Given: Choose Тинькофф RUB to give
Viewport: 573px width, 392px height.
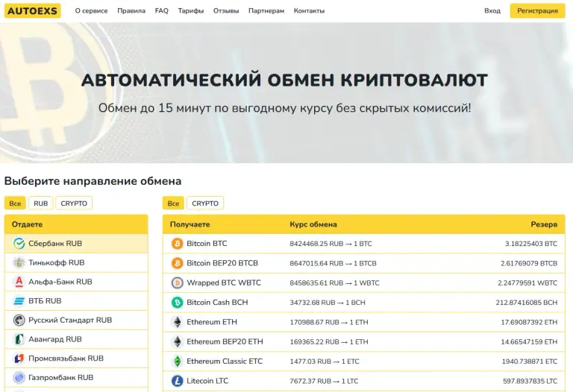Looking at the screenshot, I should point(76,263).
